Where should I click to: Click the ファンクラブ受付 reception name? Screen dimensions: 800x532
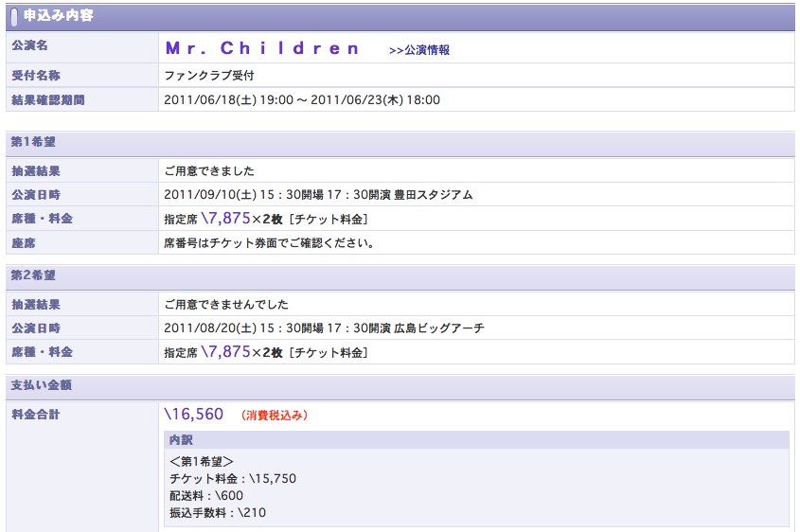(209, 76)
